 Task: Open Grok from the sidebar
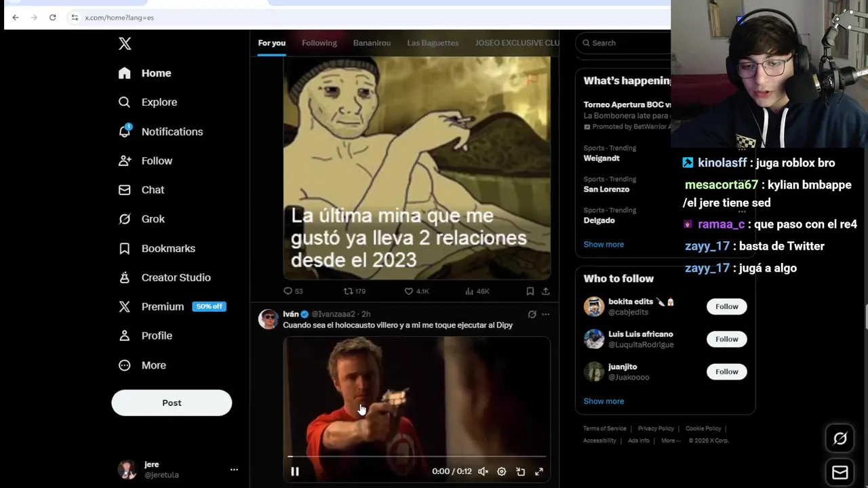click(141, 219)
